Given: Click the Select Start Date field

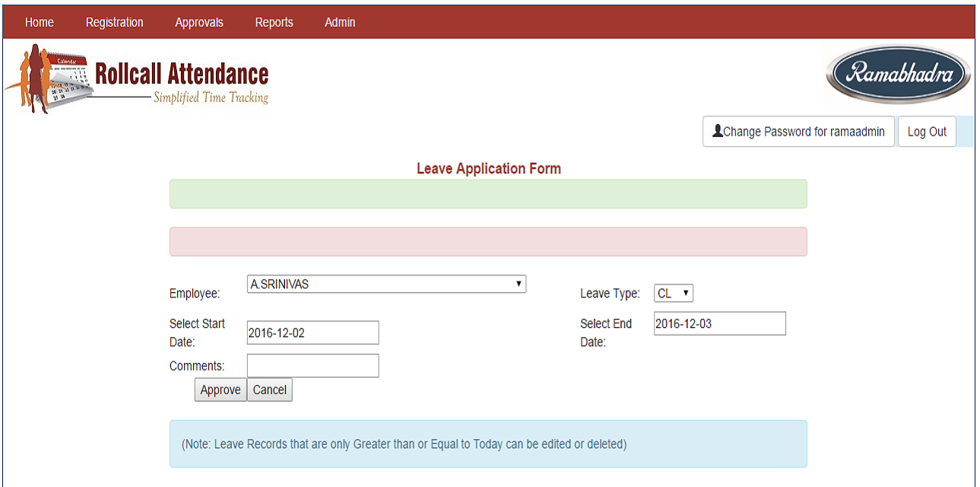Looking at the screenshot, I should [x=312, y=333].
